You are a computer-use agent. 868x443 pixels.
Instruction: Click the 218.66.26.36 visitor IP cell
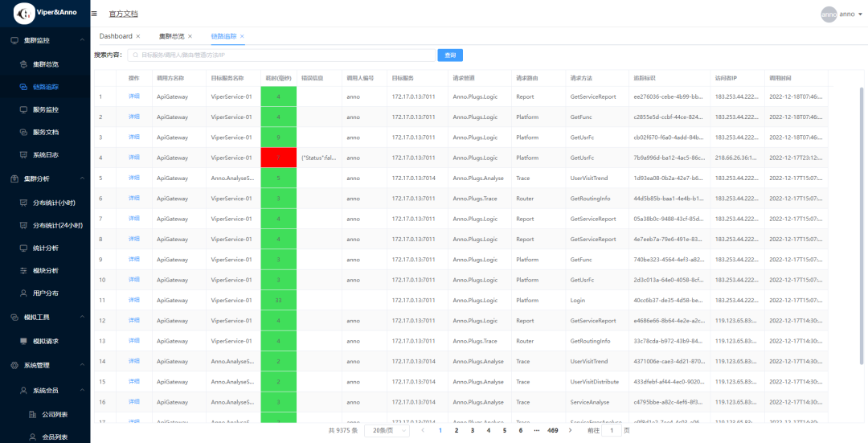click(x=737, y=158)
